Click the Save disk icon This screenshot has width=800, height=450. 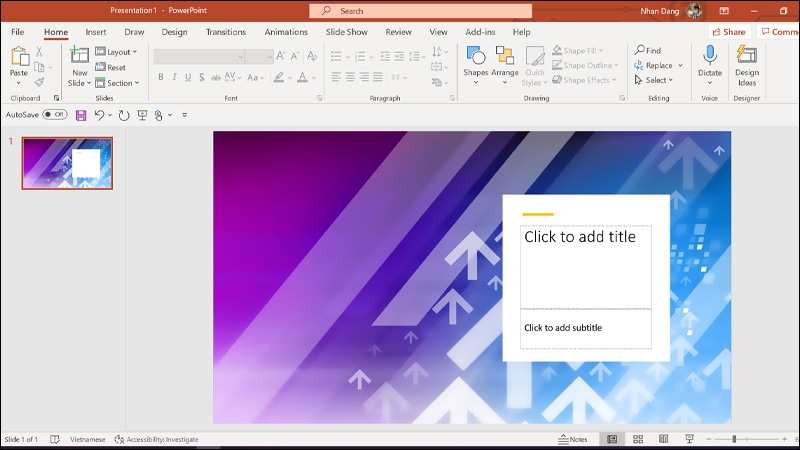coord(81,115)
